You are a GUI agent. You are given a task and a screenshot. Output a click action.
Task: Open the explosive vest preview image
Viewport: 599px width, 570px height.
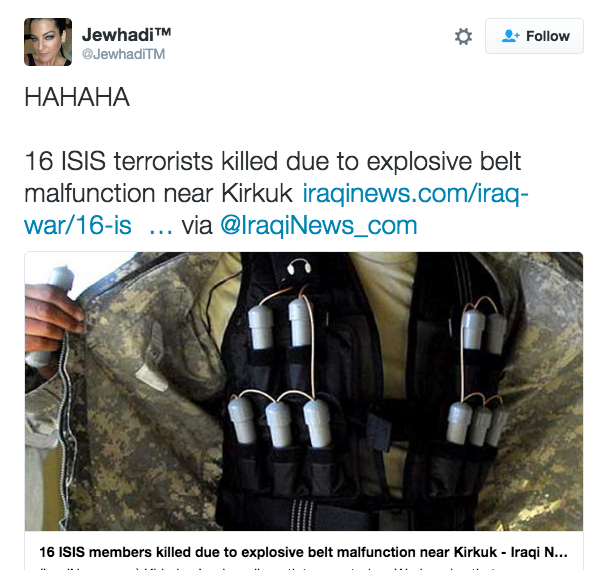pos(304,391)
